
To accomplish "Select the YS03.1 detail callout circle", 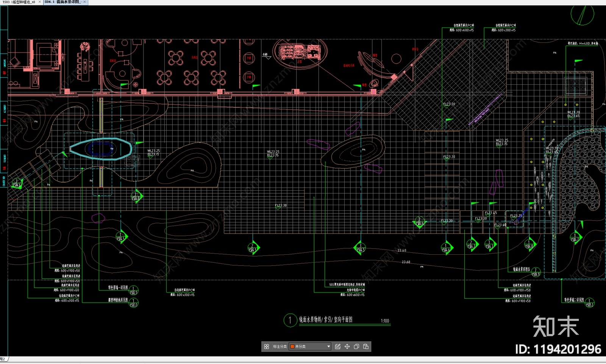I will click(133, 303).
